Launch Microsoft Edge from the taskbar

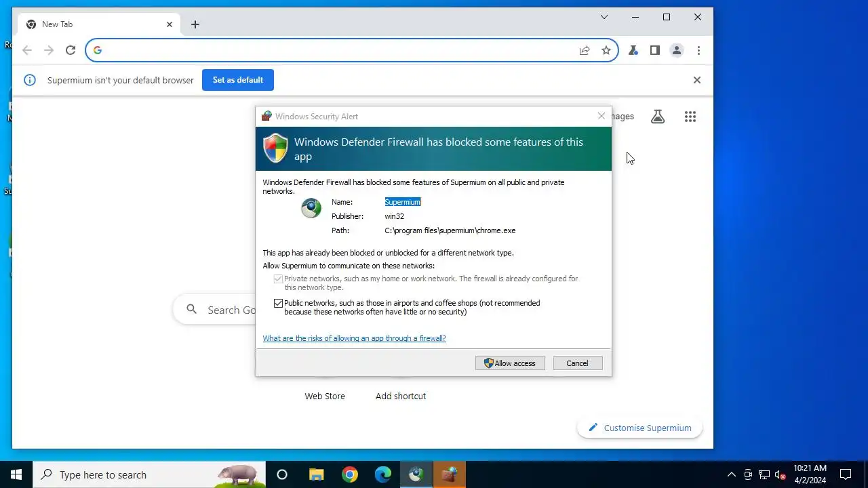point(382,474)
